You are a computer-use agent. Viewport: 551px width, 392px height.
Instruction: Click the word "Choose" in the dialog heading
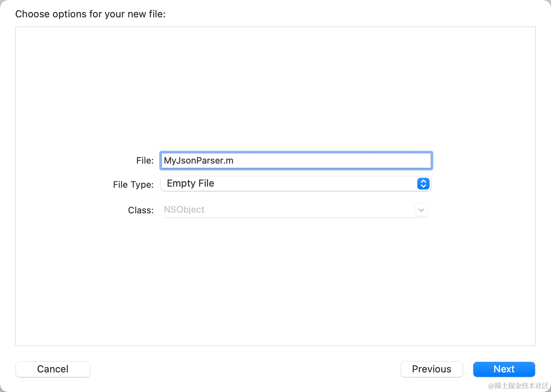click(32, 14)
